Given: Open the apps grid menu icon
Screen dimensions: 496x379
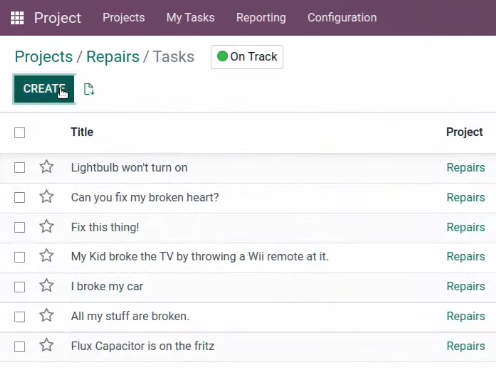Looking at the screenshot, I should point(17,18).
